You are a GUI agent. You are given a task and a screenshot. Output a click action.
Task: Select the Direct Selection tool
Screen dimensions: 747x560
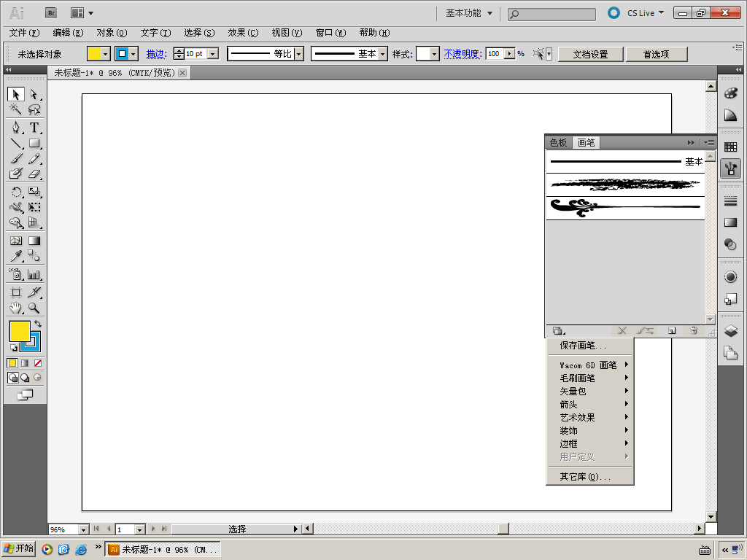tap(34, 94)
